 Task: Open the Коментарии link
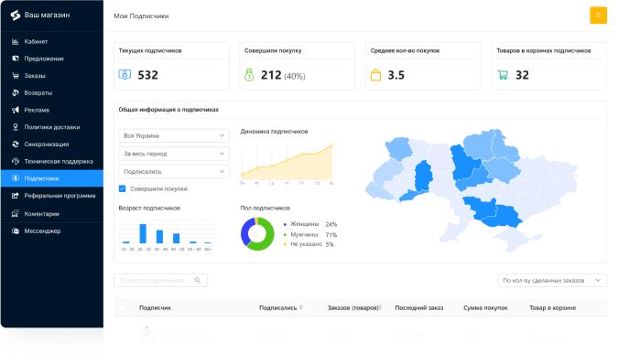tap(42, 214)
